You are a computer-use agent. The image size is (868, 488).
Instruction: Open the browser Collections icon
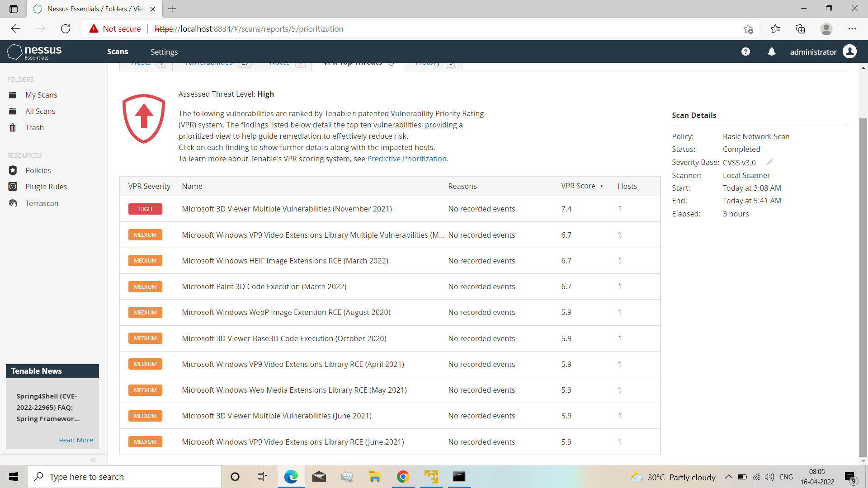coord(800,29)
